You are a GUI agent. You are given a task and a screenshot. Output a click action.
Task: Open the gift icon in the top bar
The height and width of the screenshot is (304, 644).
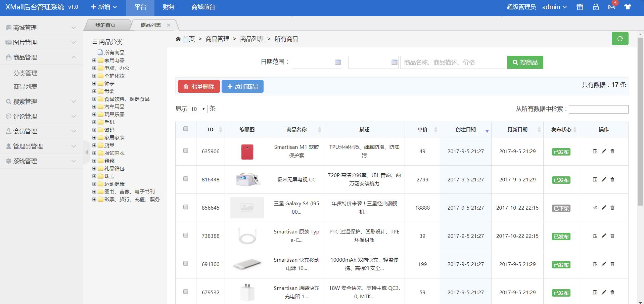pos(580,7)
